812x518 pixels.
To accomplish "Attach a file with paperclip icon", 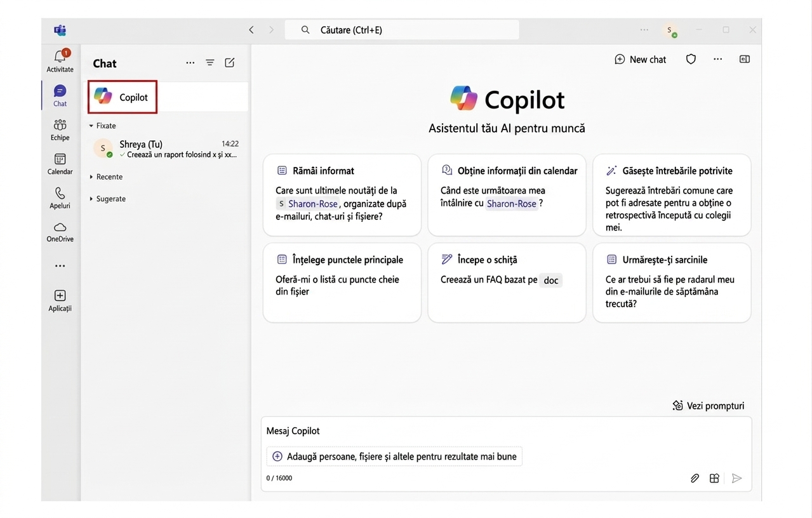I will pos(695,478).
